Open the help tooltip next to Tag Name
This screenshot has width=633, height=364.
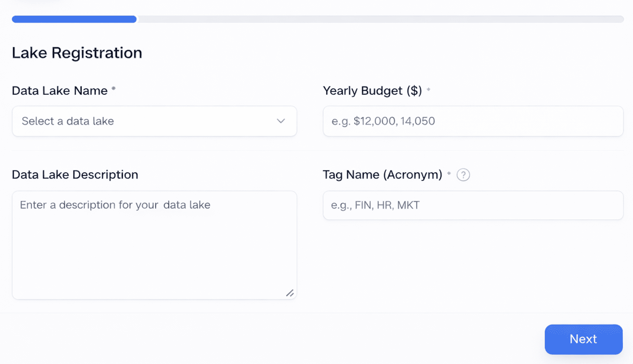point(463,175)
